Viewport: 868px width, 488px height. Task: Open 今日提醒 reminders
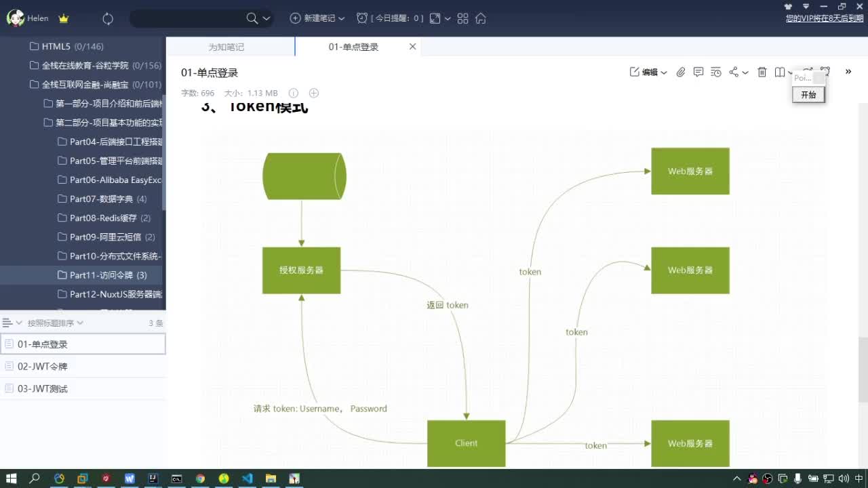[x=391, y=18]
